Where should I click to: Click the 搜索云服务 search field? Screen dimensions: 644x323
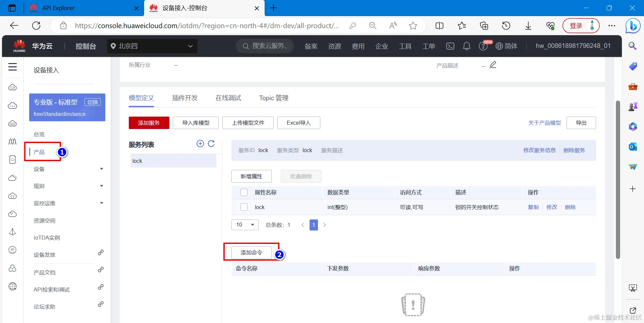tap(265, 46)
